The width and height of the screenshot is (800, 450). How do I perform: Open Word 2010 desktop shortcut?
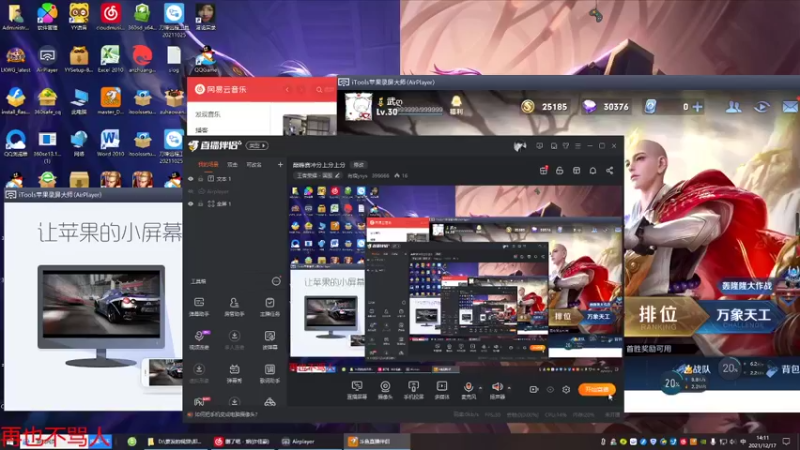click(x=110, y=142)
